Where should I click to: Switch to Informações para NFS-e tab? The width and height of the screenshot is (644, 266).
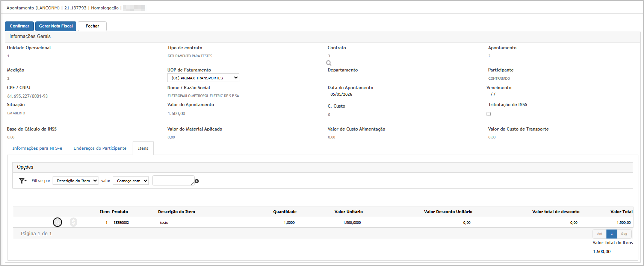point(37,148)
